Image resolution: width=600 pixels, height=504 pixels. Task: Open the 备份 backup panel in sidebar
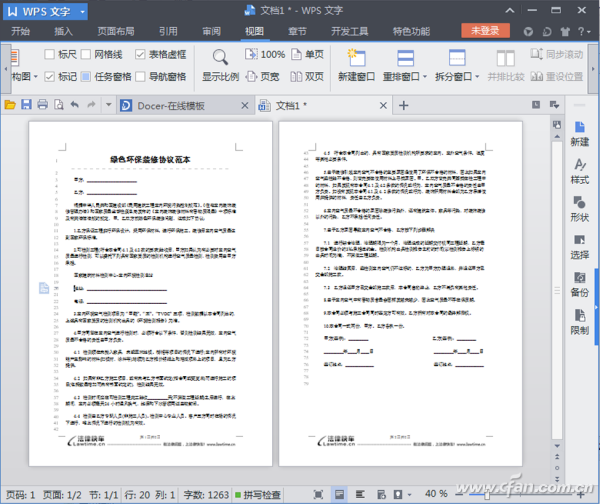(x=579, y=284)
